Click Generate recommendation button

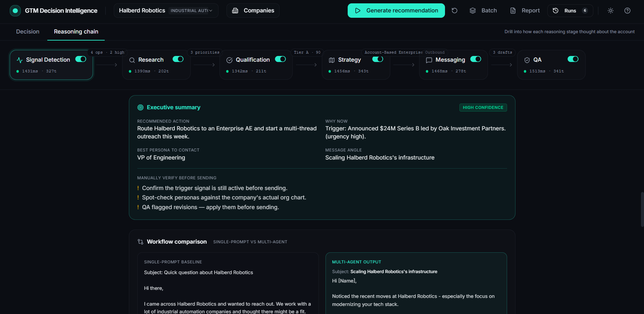(396, 11)
